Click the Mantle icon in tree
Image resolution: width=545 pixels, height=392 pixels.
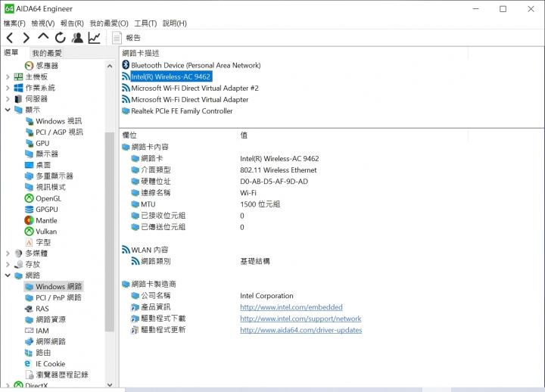click(x=30, y=220)
